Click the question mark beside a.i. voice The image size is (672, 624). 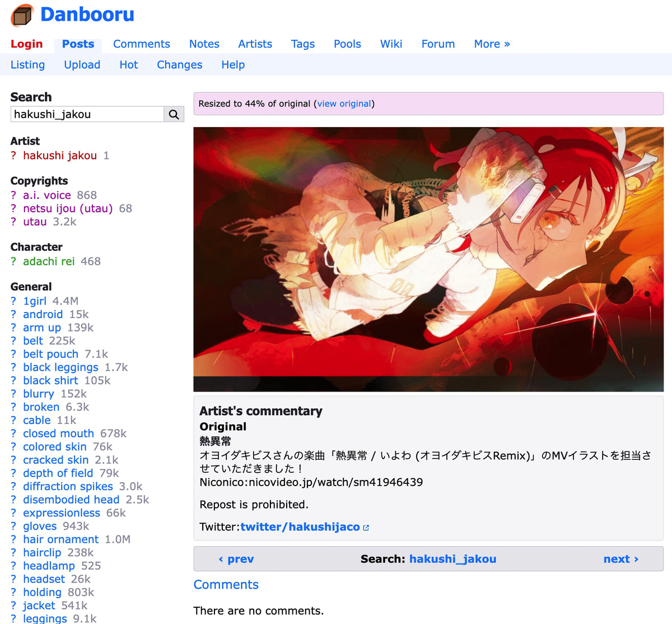point(13,195)
